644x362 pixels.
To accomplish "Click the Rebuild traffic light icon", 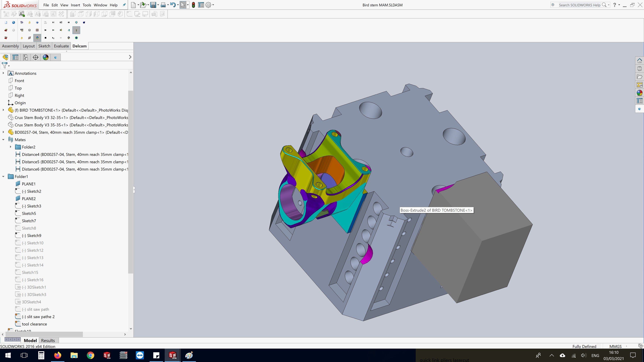I will [x=193, y=5].
